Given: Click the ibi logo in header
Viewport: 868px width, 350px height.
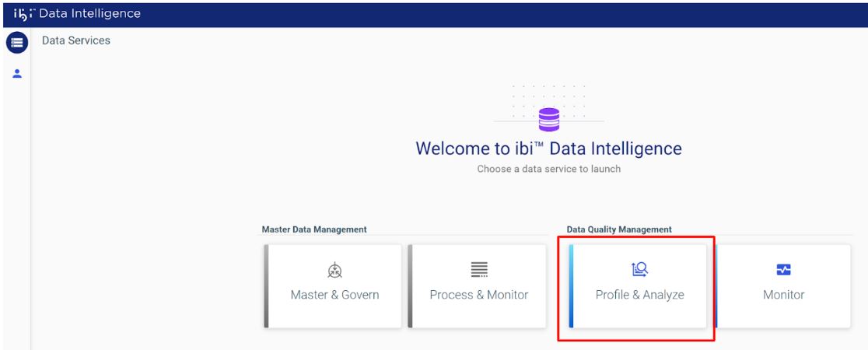Looking at the screenshot, I should 24,13.
